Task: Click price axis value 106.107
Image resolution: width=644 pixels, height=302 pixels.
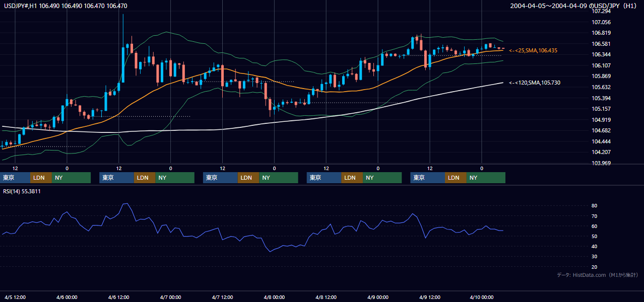Action: click(x=601, y=65)
